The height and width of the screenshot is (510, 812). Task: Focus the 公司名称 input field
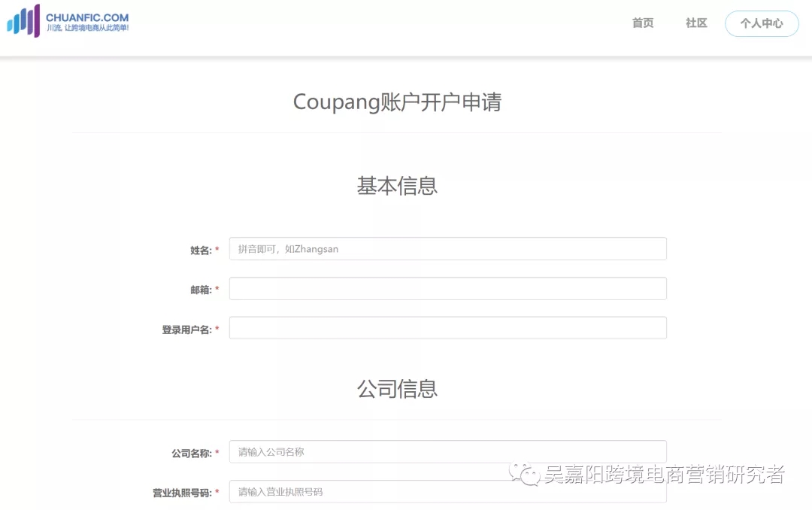tap(448, 452)
